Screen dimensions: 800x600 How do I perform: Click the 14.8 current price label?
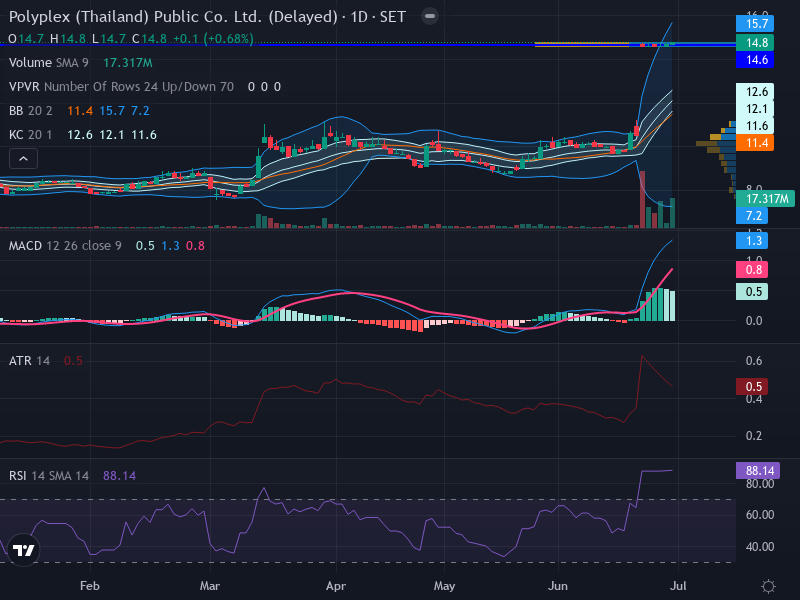[755, 42]
